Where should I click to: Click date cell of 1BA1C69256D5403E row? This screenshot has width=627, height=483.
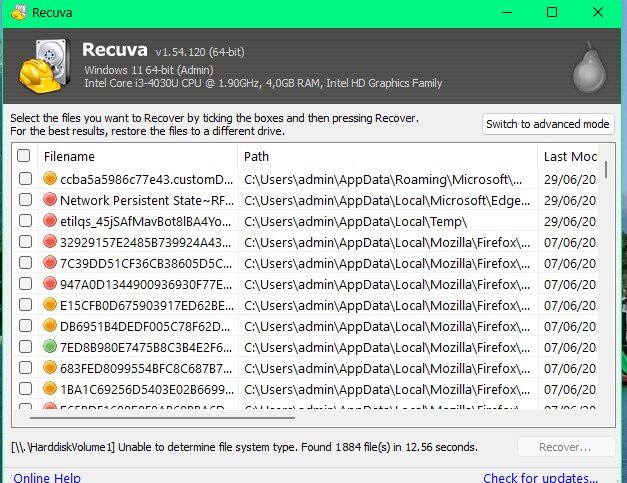(570, 389)
